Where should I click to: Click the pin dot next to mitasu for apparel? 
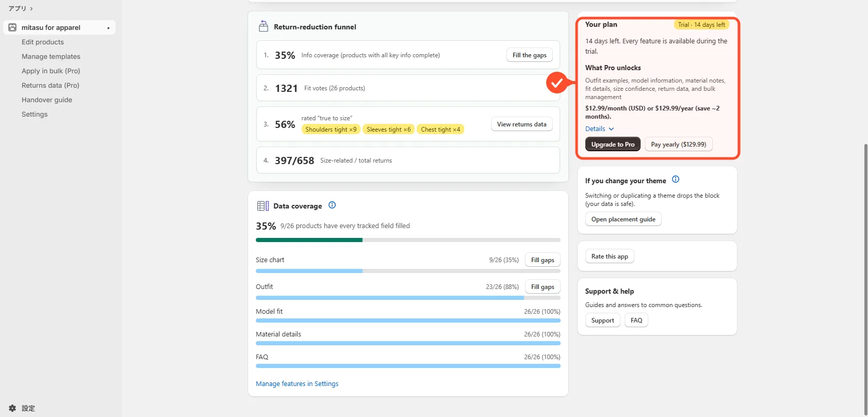pos(108,28)
